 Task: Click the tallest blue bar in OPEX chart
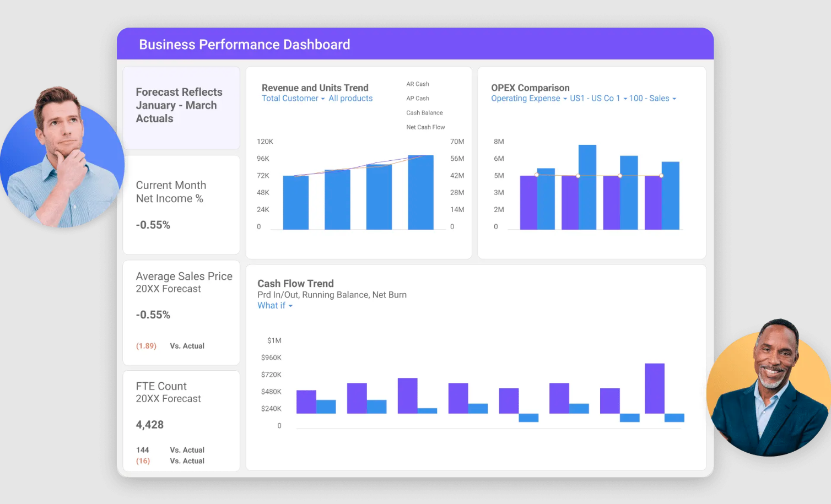[x=587, y=187]
